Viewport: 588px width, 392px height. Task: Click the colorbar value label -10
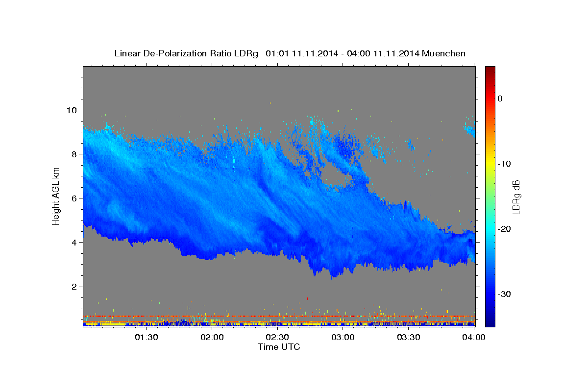tap(503, 164)
